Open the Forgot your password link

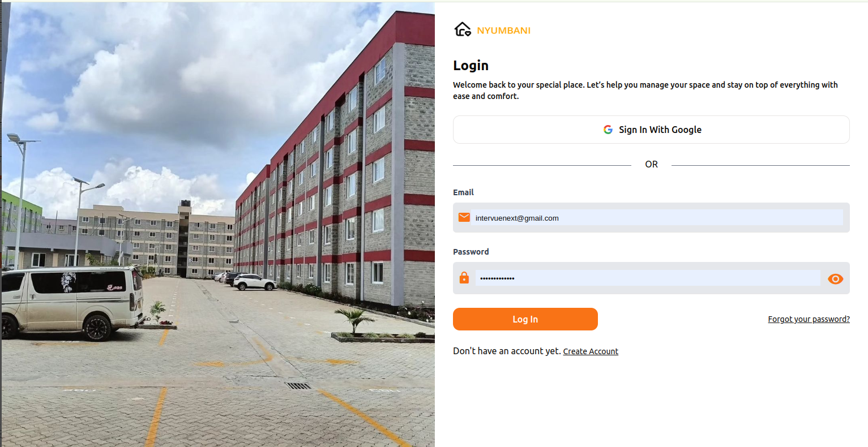(809, 319)
